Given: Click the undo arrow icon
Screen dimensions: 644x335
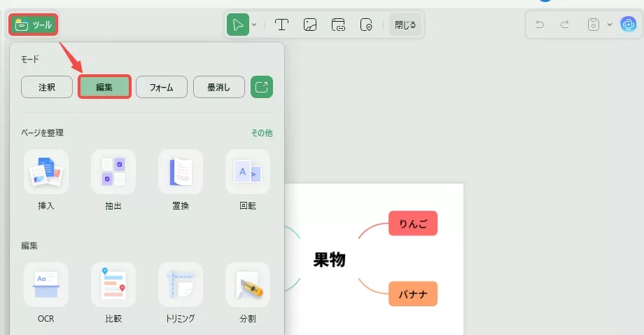Looking at the screenshot, I should [x=540, y=25].
